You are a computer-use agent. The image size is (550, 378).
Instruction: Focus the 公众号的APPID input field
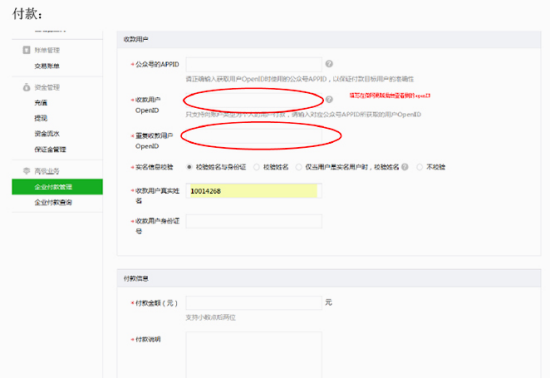pos(254,64)
